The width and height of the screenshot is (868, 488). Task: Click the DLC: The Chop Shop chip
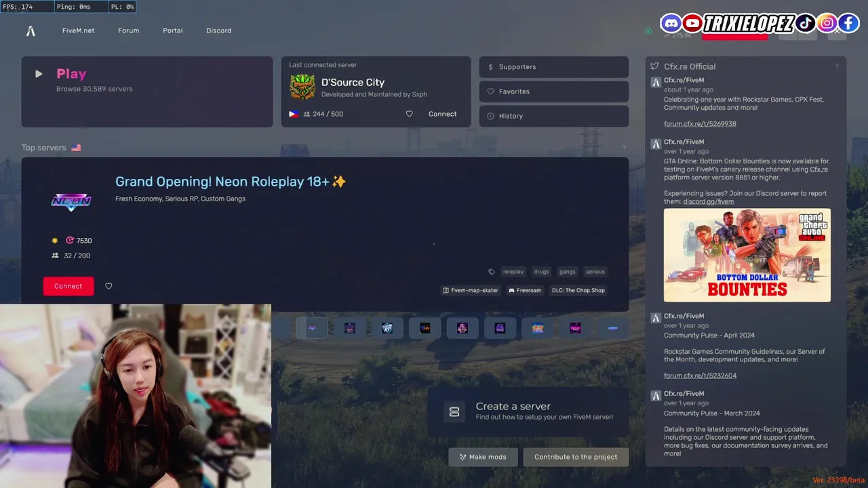tap(578, 290)
